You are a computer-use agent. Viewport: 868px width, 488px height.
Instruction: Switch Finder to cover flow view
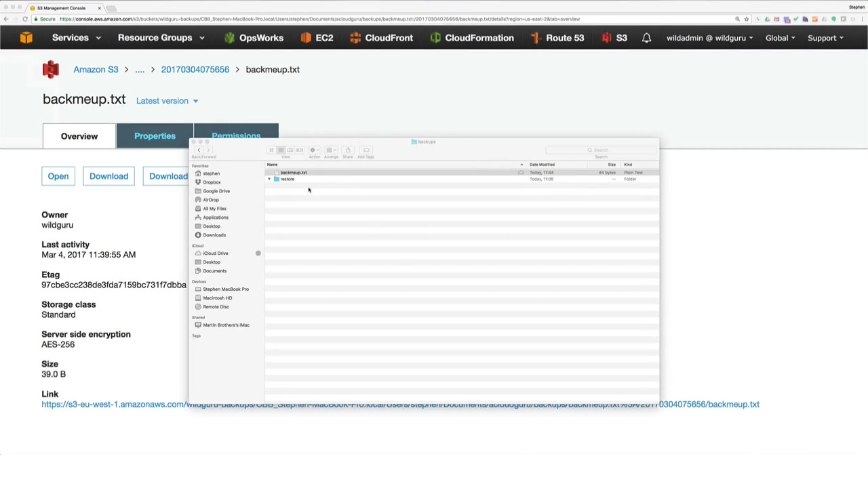click(300, 150)
